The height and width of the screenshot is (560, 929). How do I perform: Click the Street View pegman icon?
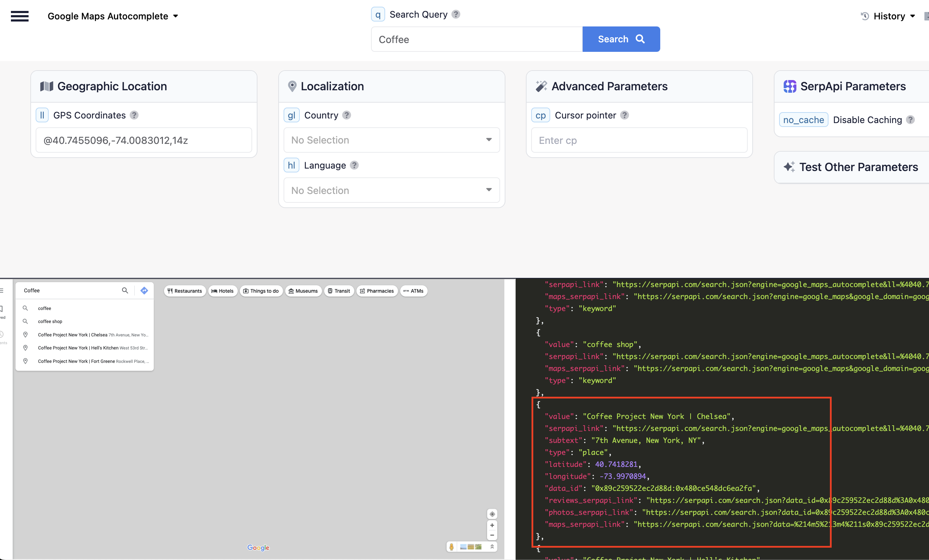pos(451,547)
